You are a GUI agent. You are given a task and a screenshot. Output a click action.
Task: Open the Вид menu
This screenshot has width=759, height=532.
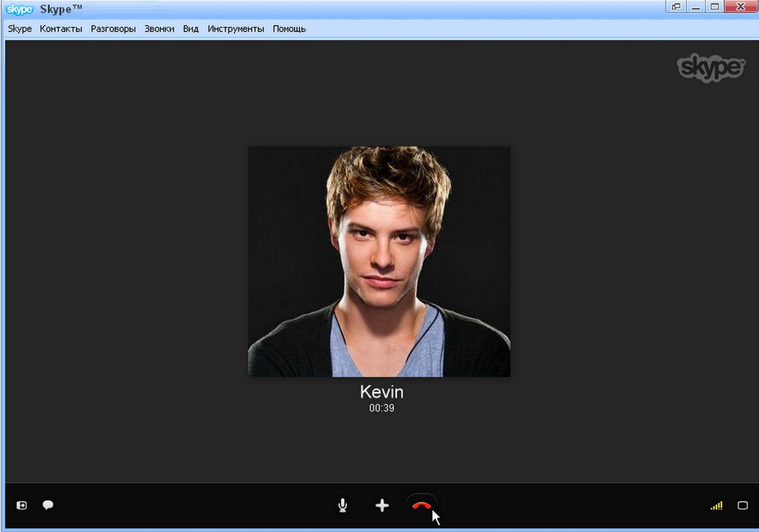click(191, 29)
